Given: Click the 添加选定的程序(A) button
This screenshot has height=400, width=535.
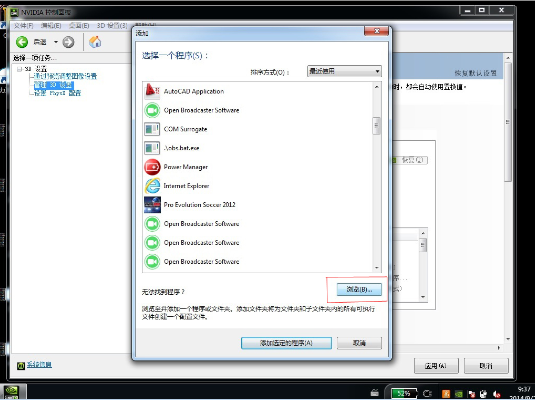Looking at the screenshot, I should [x=286, y=343].
